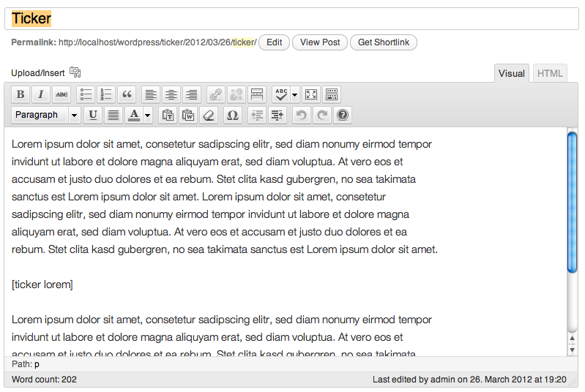The image size is (585, 392).
Task: Click the View Post button
Action: [x=320, y=42]
